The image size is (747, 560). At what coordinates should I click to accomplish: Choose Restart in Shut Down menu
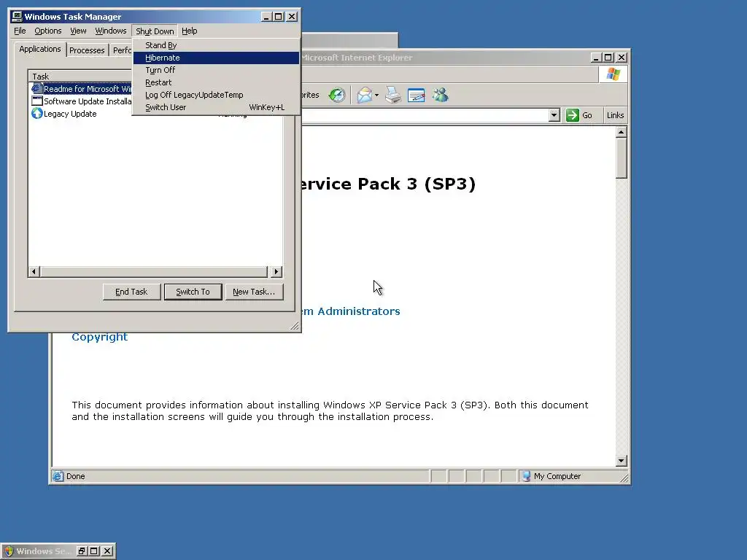click(216, 82)
